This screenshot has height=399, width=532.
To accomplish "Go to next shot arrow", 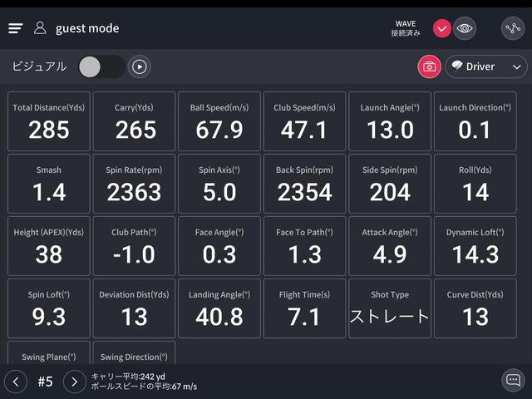I will point(74,382).
